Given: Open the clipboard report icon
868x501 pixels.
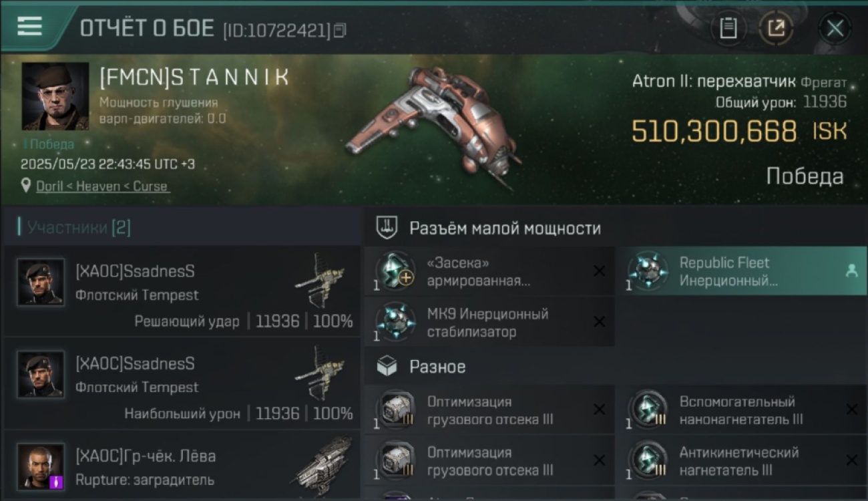Looking at the screenshot, I should [x=728, y=28].
